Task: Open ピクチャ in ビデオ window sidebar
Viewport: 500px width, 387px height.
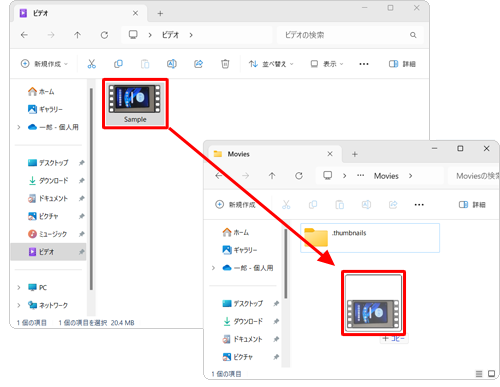Action: pos(43,216)
